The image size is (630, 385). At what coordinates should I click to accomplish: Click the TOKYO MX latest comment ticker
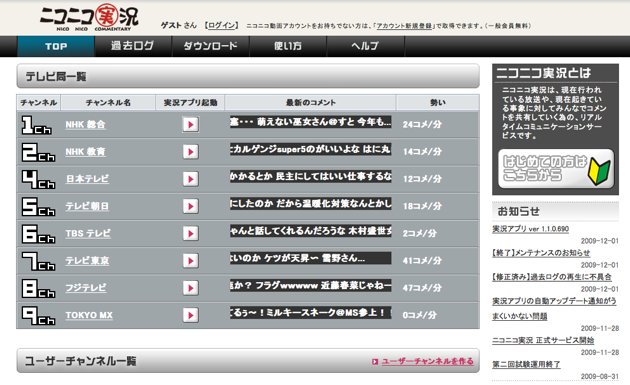point(311,312)
